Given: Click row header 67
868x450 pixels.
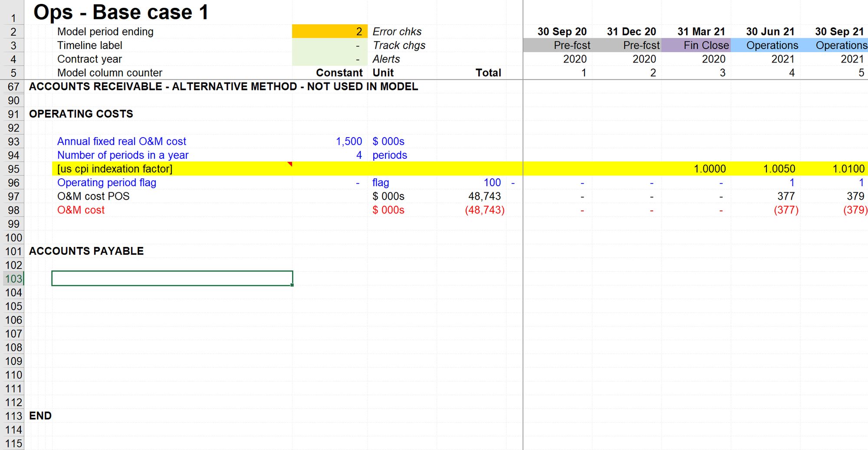Looking at the screenshot, I should [13, 87].
